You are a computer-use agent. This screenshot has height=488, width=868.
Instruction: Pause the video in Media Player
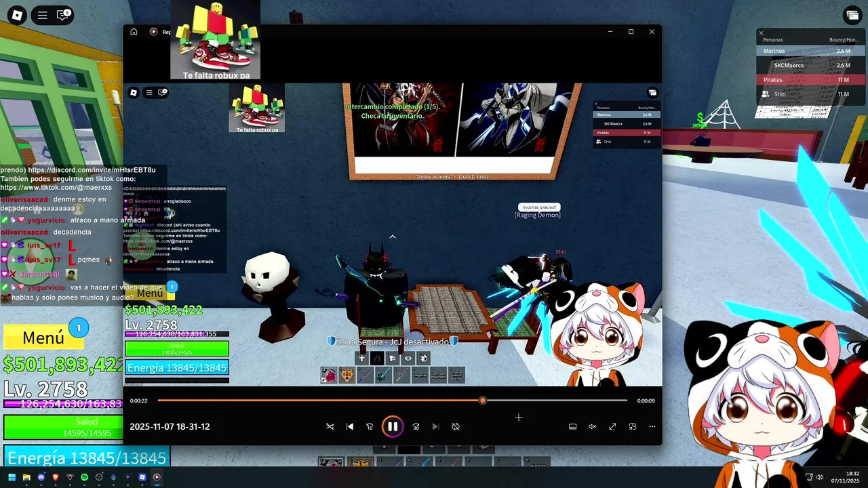[393, 426]
